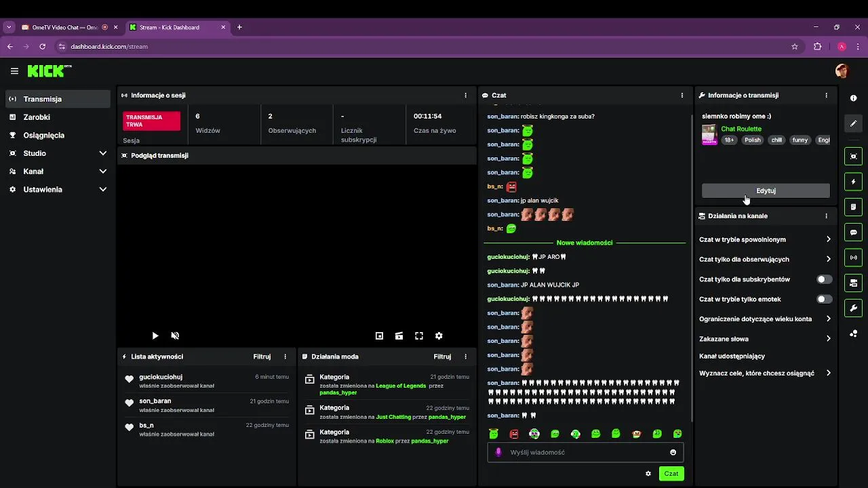Enable Czat w trybie tylko emotek

(x=824, y=299)
